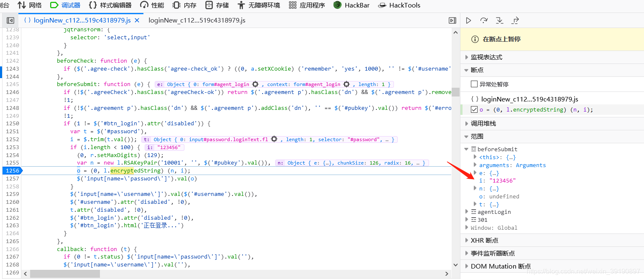Expand the t: {…} scope variable
644x279 pixels.
(475, 204)
